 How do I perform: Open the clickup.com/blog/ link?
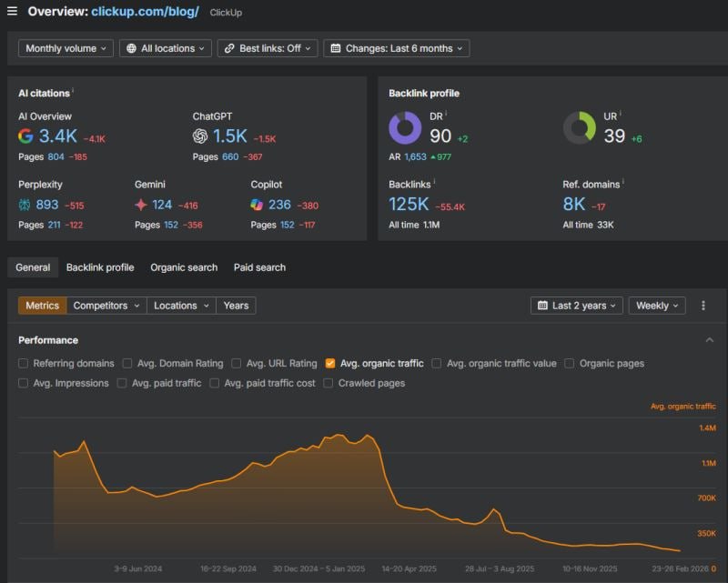point(145,12)
